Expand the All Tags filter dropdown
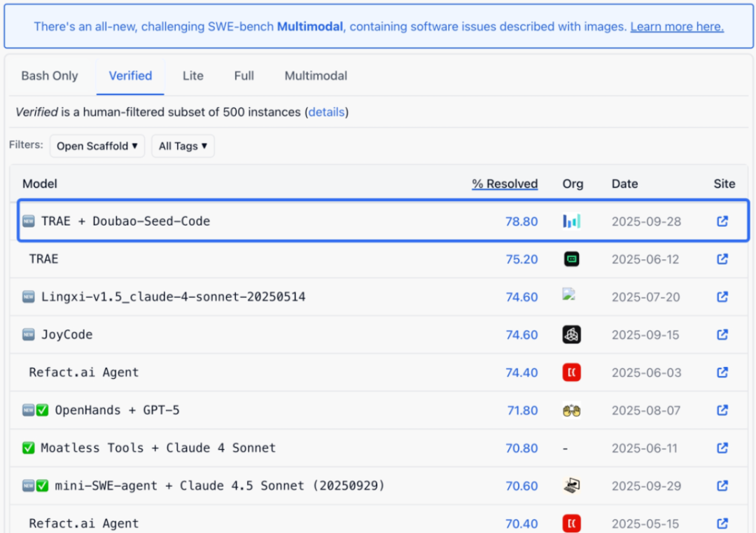This screenshot has height=533, width=756. (183, 146)
